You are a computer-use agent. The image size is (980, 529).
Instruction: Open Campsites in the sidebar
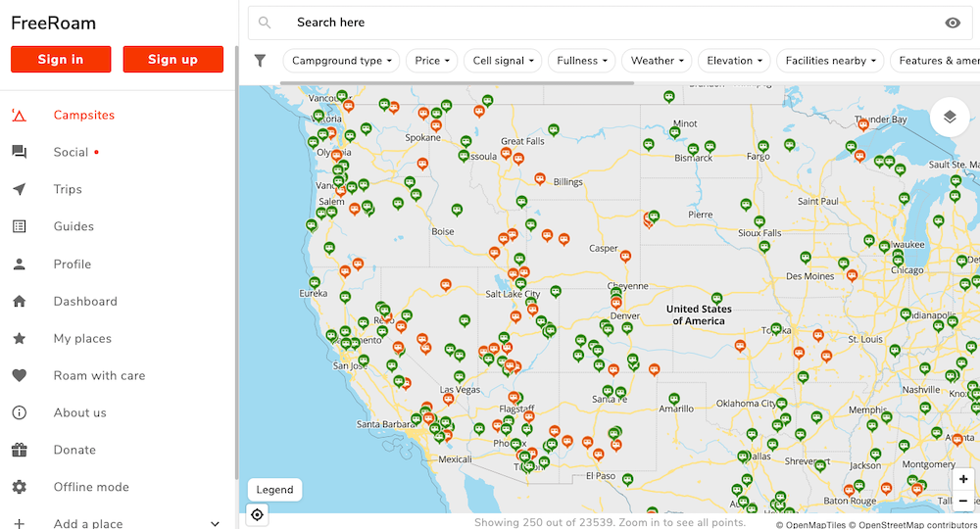83,115
